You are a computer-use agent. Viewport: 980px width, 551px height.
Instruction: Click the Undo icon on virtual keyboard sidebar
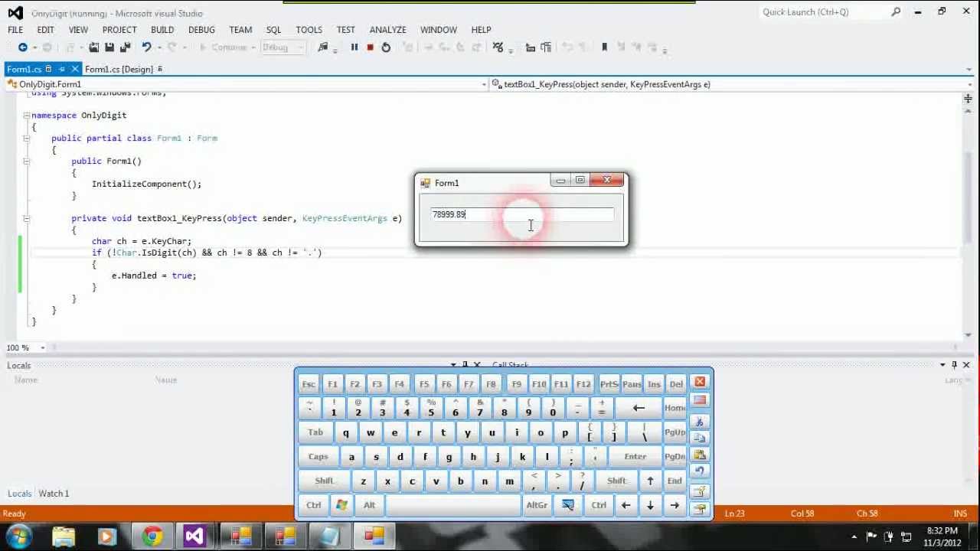click(699, 472)
